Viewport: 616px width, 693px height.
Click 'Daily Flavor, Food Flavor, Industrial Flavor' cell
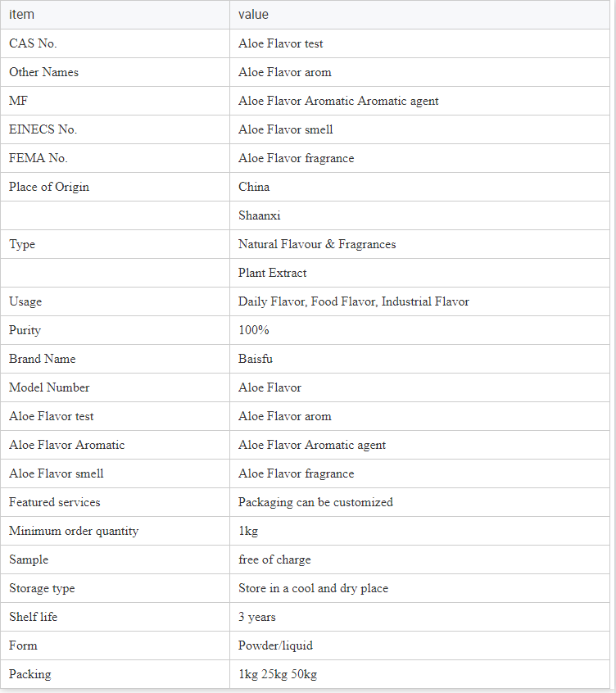(x=419, y=301)
